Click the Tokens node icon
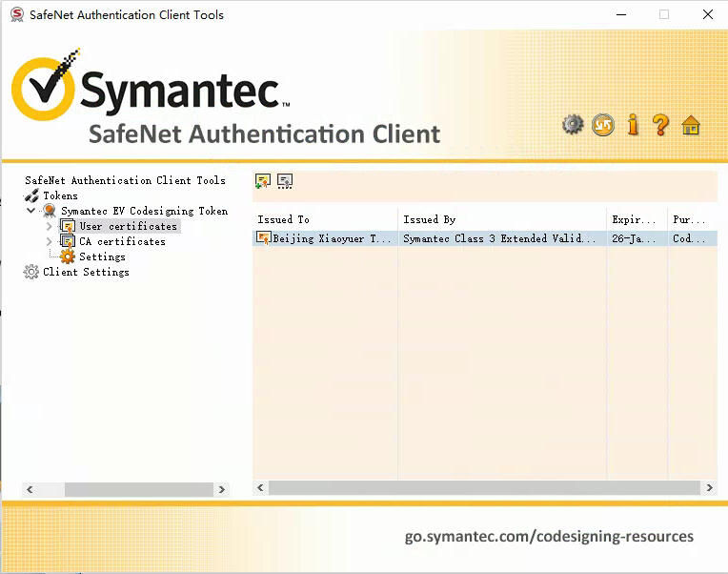728x574 pixels. tap(31, 196)
